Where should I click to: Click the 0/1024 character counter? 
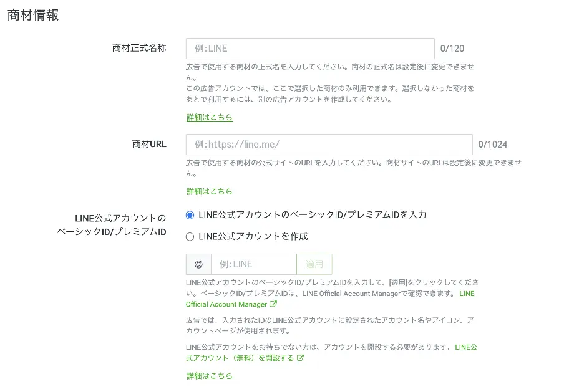[x=493, y=145]
